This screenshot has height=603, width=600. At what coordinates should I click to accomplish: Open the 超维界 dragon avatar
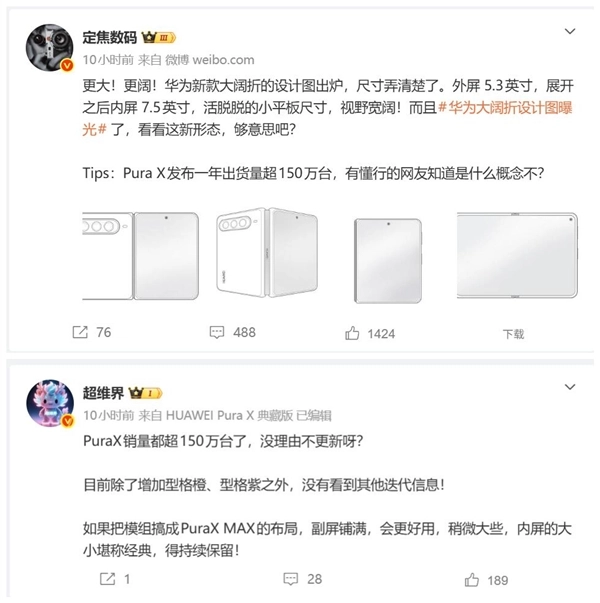click(50, 403)
